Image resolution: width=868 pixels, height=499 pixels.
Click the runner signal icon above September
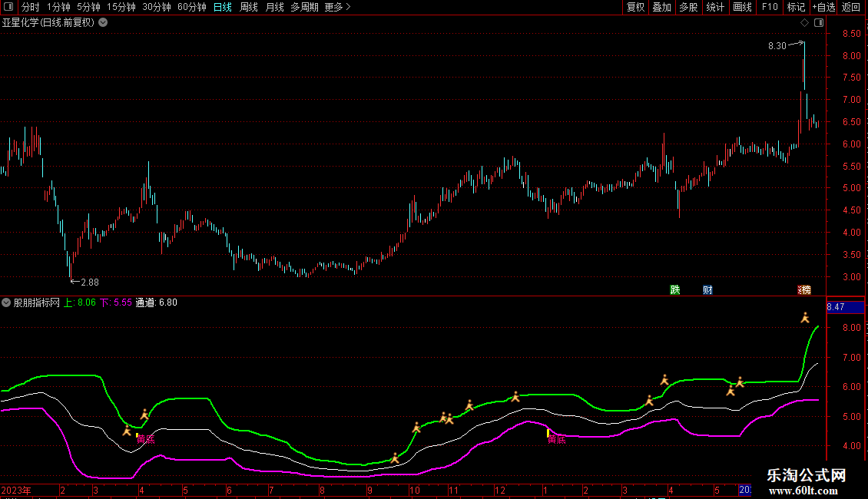point(395,458)
